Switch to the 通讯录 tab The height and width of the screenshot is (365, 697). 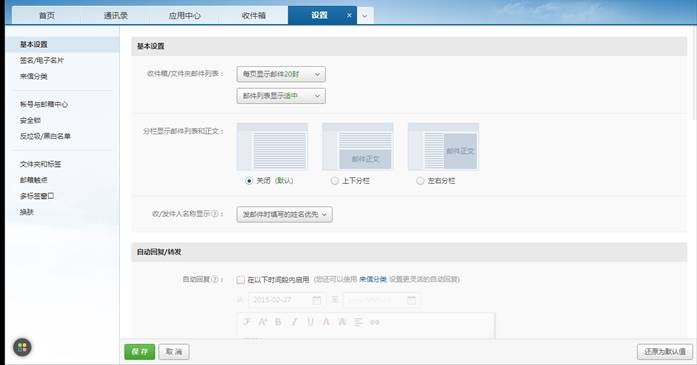[116, 16]
